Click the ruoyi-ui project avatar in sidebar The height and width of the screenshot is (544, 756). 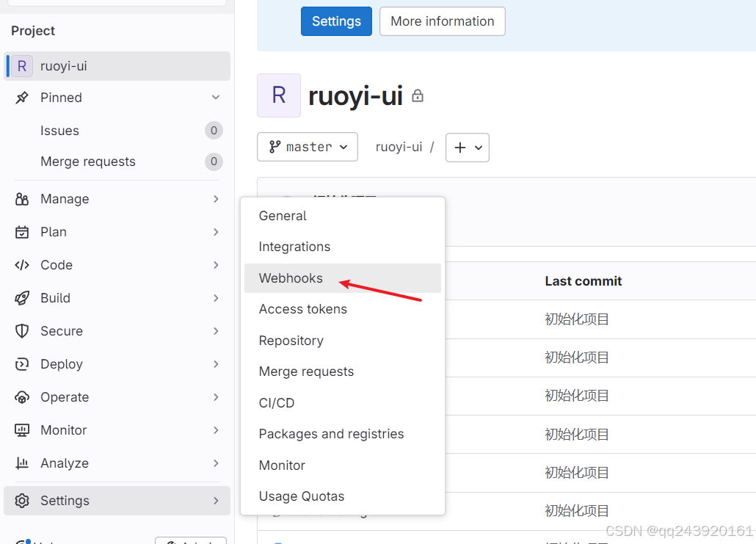pos(22,66)
